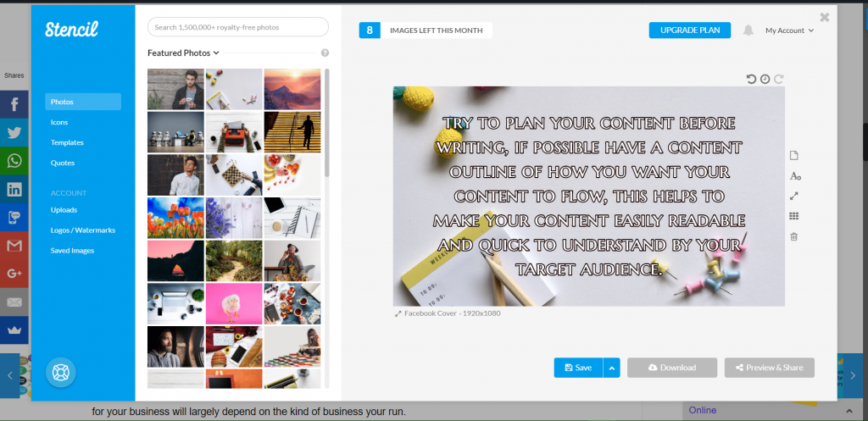868x421 pixels.
Task: Click the Preview & Share button
Action: [x=769, y=368]
